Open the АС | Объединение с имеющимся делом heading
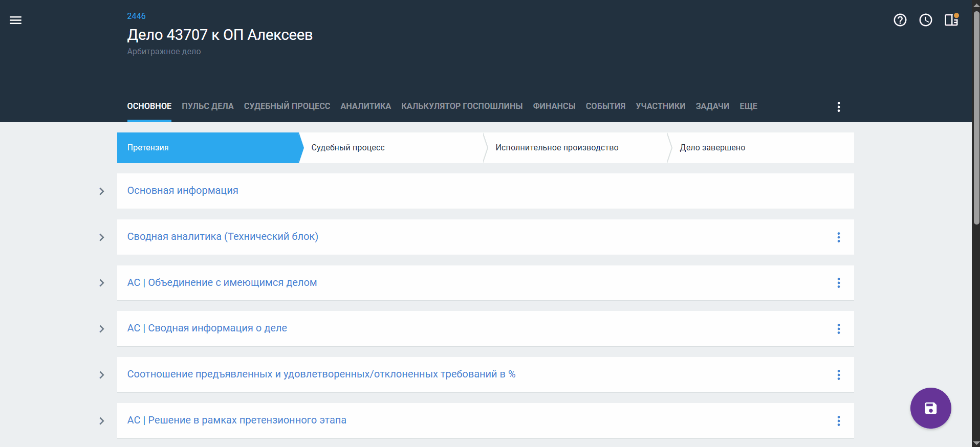 tap(222, 282)
